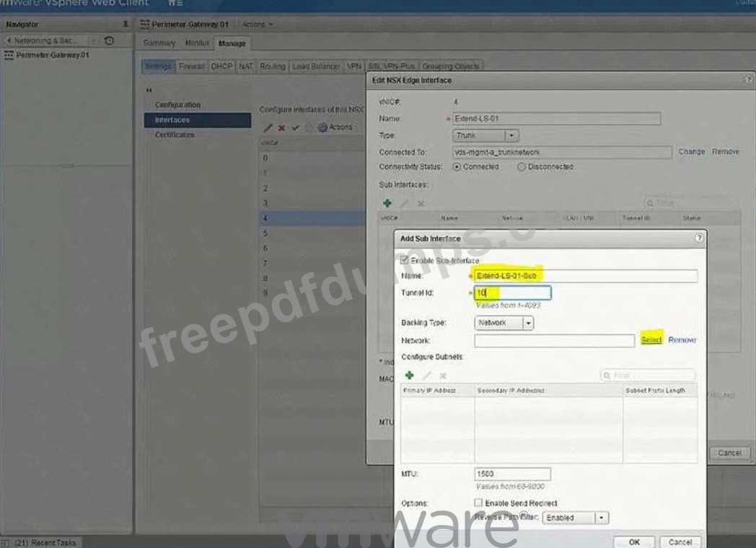The image size is (756, 548).
Task: Select Configuration in the settings menu
Action: point(177,105)
